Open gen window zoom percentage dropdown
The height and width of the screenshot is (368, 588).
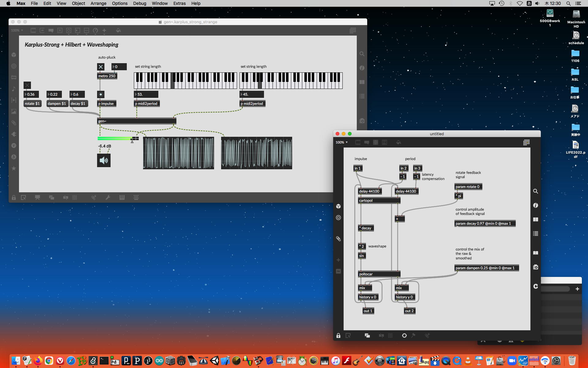[341, 142]
